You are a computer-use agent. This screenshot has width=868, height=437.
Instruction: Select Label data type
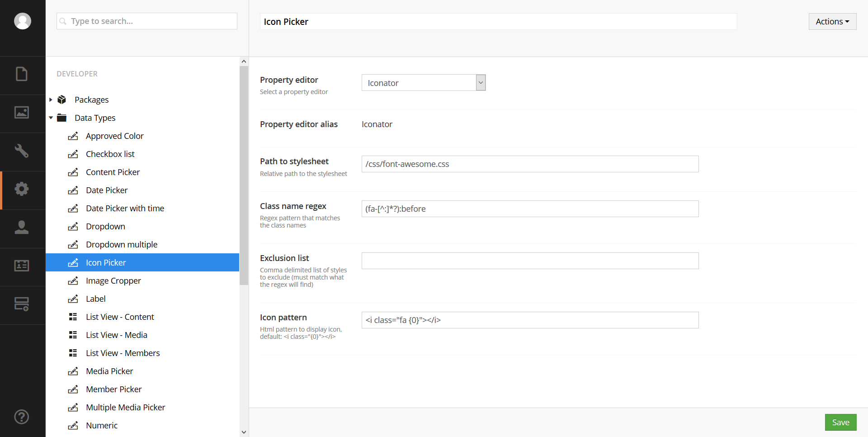point(95,299)
